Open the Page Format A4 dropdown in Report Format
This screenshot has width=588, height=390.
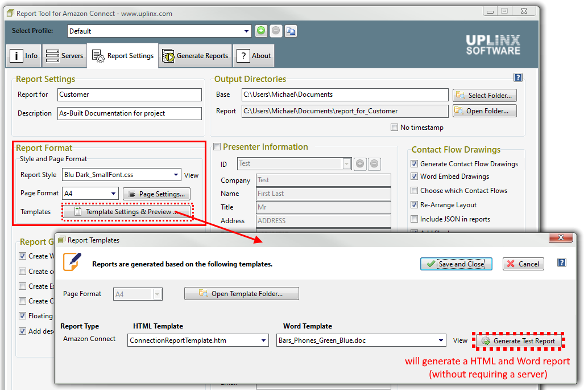[113, 194]
